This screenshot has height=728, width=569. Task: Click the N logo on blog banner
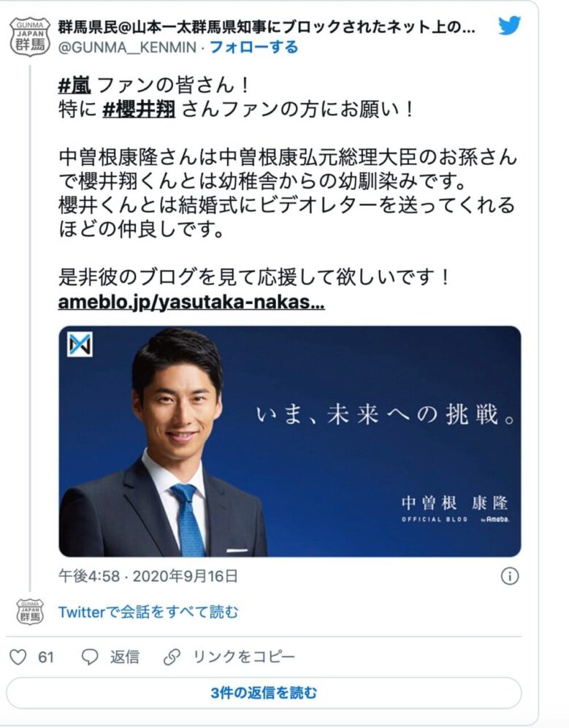point(80,344)
